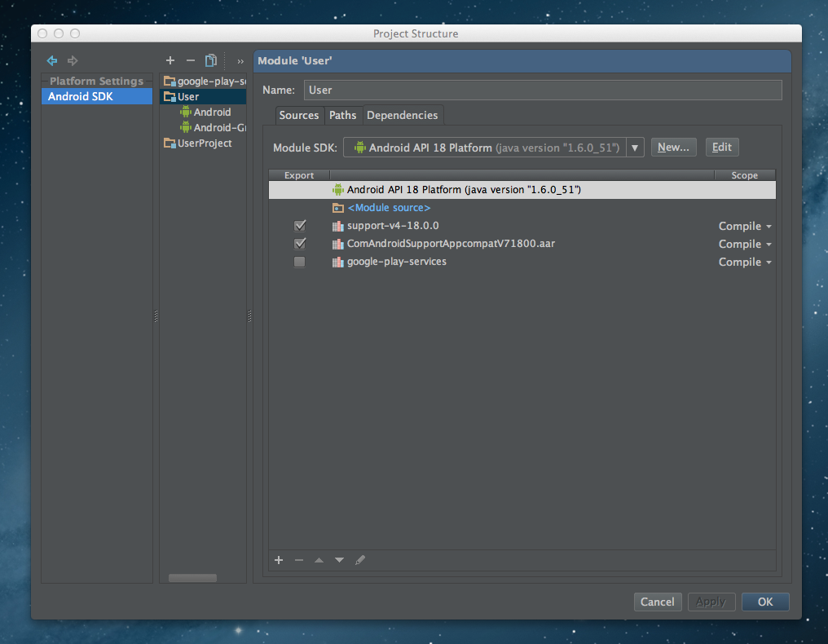Viewport: 828px width, 644px height.
Task: Add a dependency with the plus icon
Action: (x=279, y=560)
